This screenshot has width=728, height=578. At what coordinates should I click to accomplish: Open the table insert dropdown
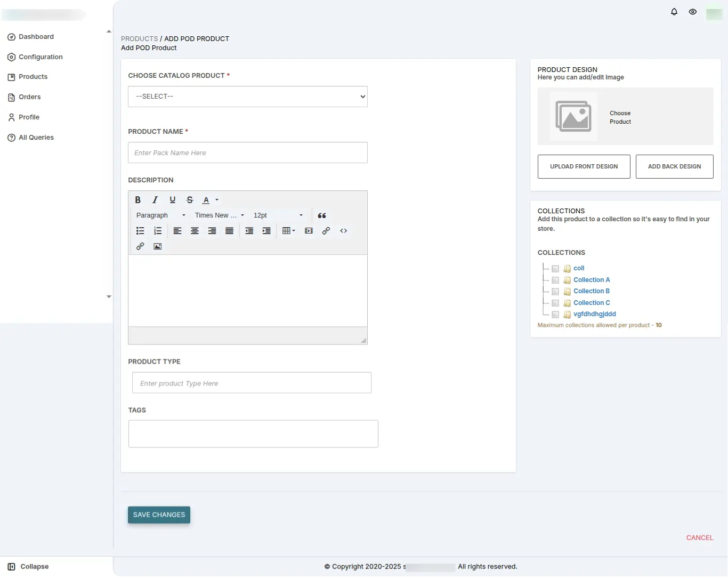click(289, 231)
